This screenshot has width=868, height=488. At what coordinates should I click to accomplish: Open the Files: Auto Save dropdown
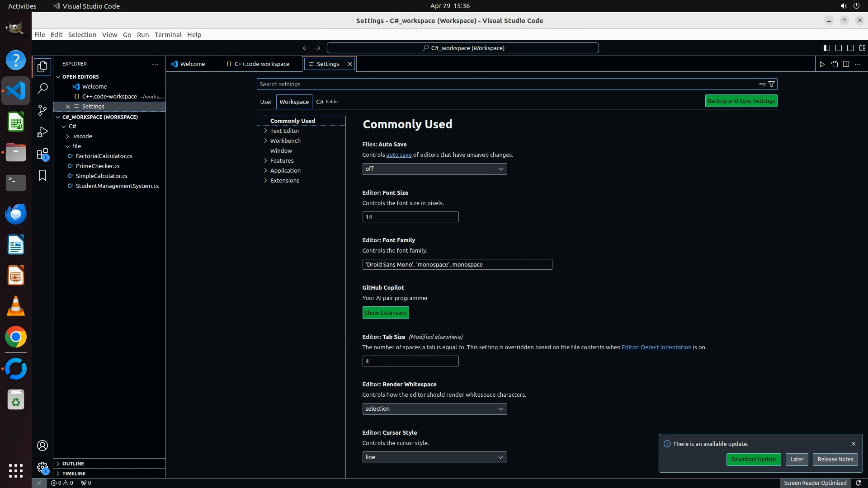(434, 169)
